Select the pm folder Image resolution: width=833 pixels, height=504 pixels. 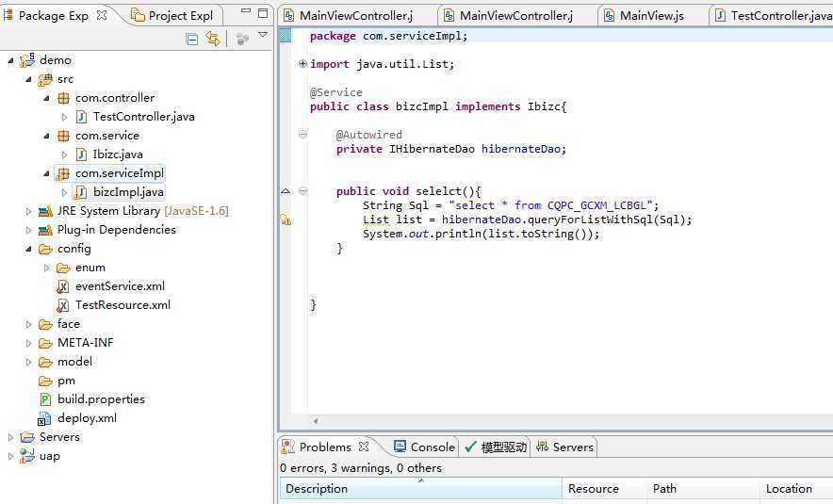click(x=57, y=381)
